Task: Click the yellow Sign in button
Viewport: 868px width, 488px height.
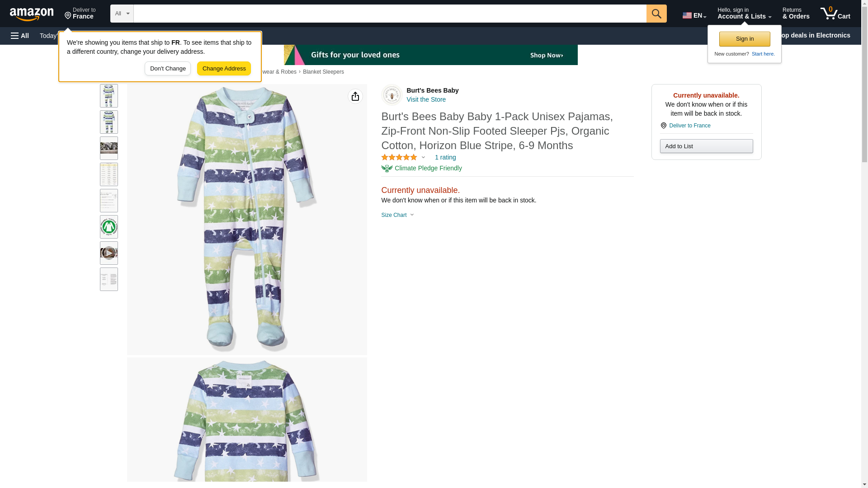Action: point(745,39)
